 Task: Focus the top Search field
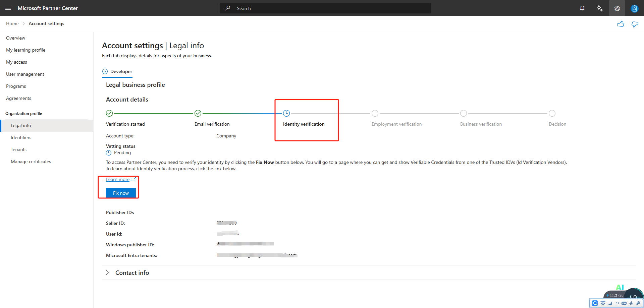click(325, 8)
